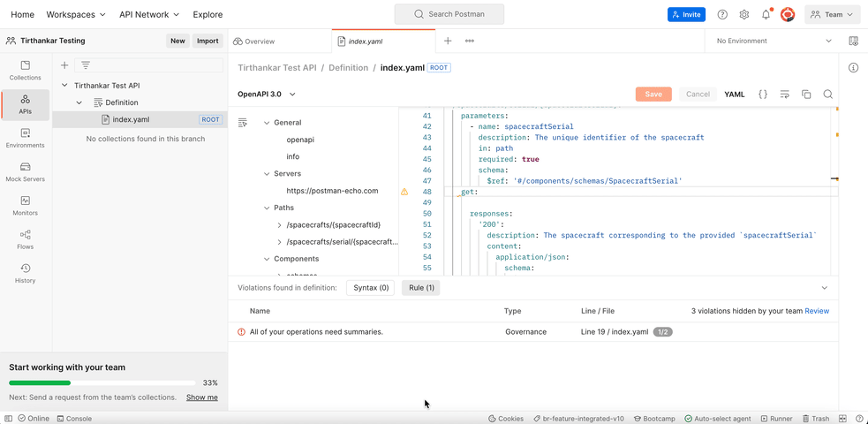Click the Search Postman field
Image resolution: width=868 pixels, height=424 pixels.
coord(449,14)
